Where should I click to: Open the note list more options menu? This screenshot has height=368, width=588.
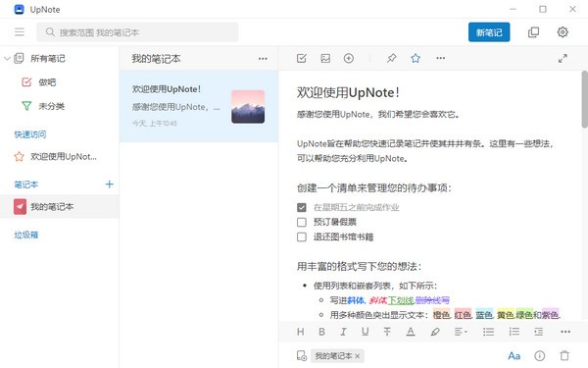point(263,59)
